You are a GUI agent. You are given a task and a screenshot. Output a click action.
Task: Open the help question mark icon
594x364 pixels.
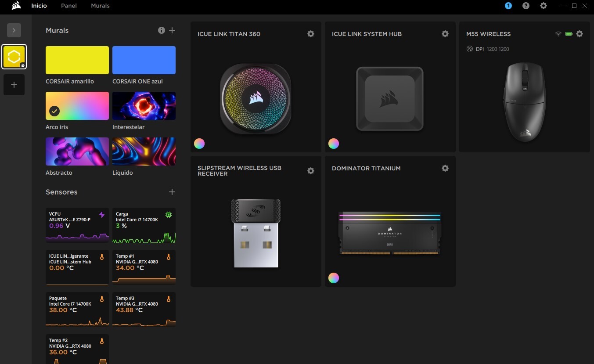(526, 6)
